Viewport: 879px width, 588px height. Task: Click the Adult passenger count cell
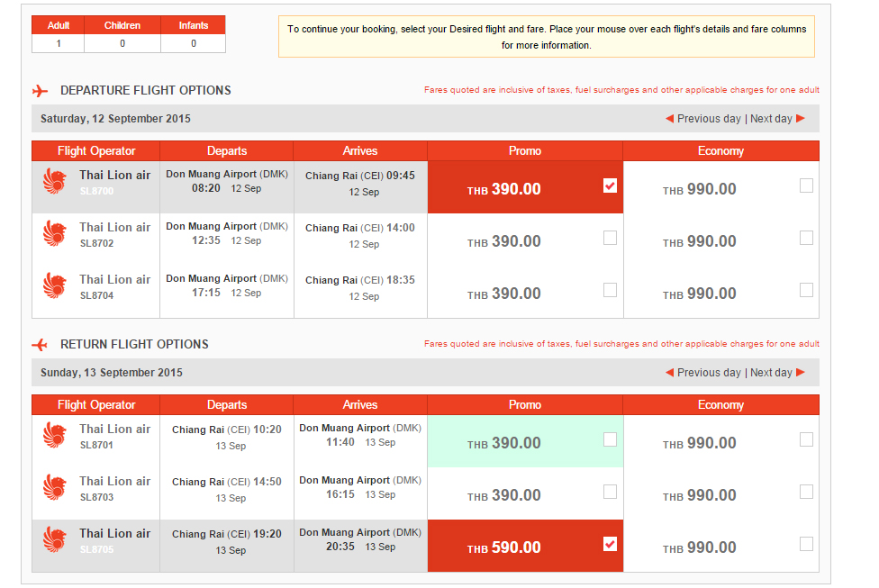59,43
